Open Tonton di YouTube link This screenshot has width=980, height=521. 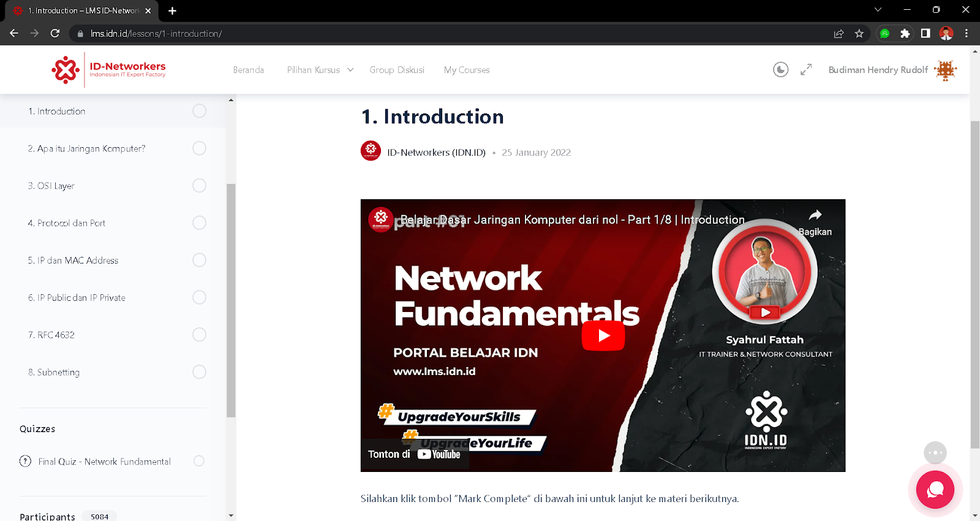(414, 454)
